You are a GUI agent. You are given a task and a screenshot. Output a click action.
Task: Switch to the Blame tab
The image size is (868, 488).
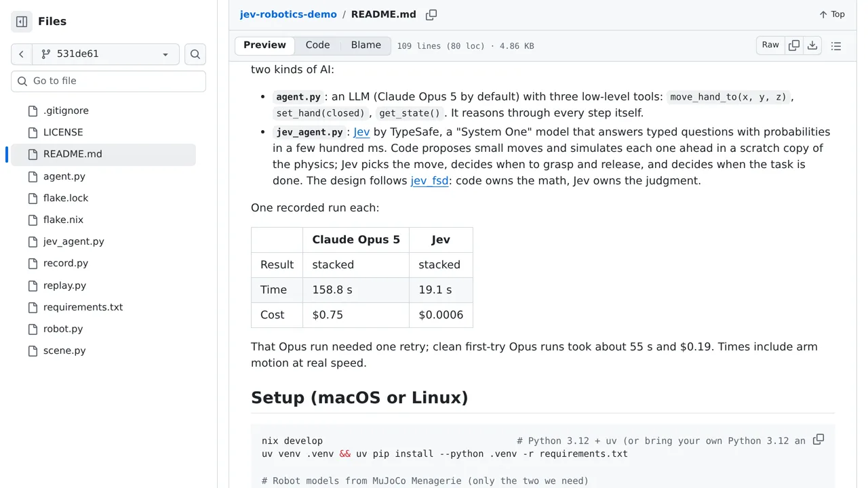pos(366,45)
